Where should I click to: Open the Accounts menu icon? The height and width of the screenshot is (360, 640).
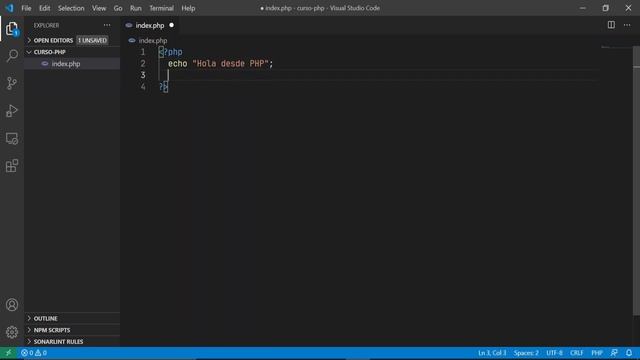tap(12, 304)
